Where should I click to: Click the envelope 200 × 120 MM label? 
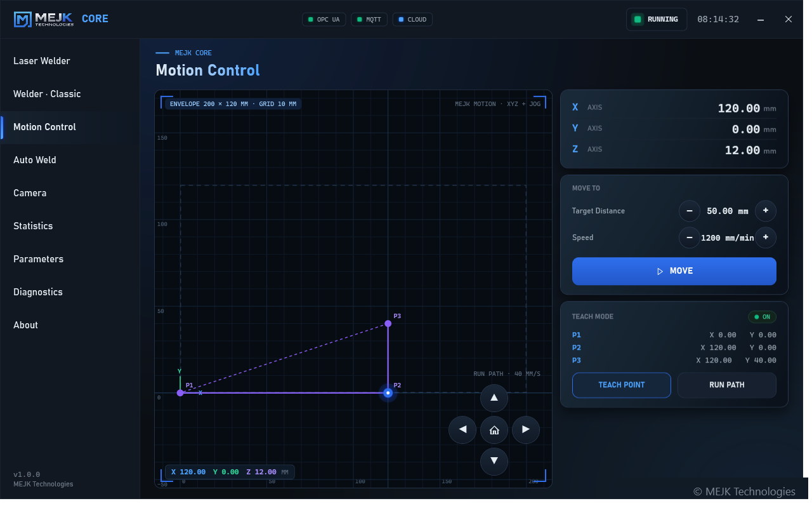pyautogui.click(x=233, y=104)
